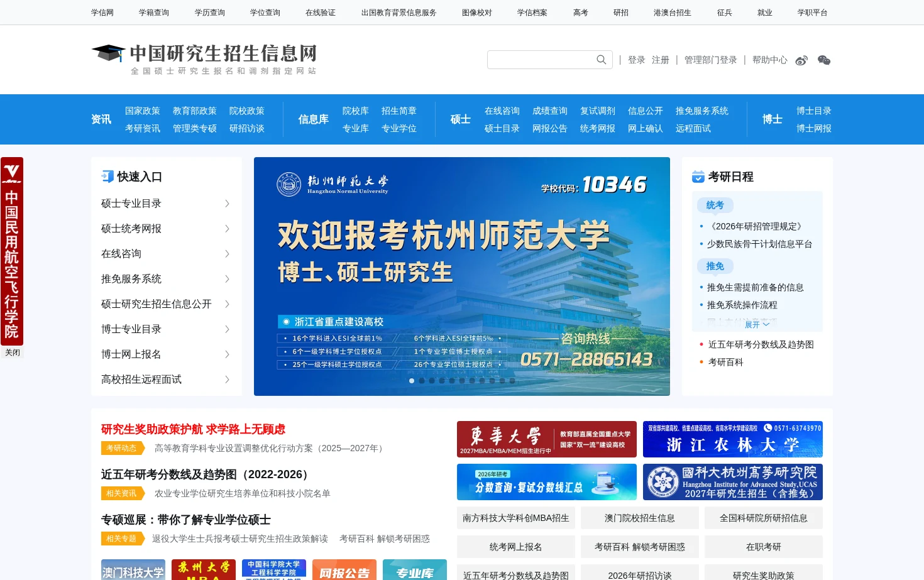Viewport: 924px width, 580px height.
Task: Open 复试调剂 in blue nav
Action: tap(598, 111)
